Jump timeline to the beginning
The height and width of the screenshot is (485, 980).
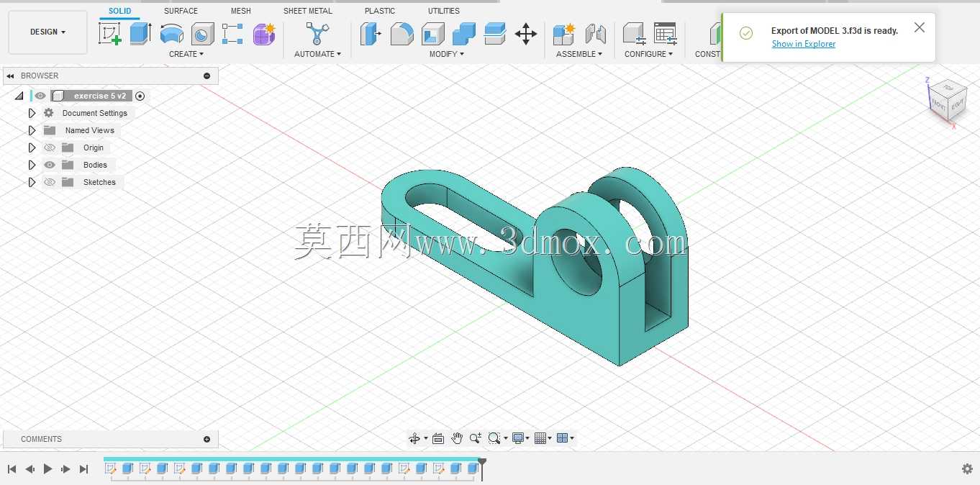point(12,468)
